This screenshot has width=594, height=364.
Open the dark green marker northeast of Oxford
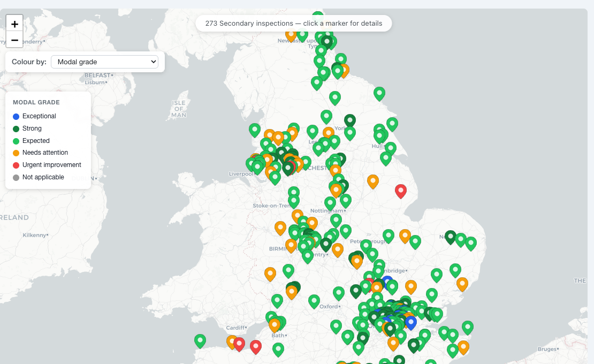(356, 291)
